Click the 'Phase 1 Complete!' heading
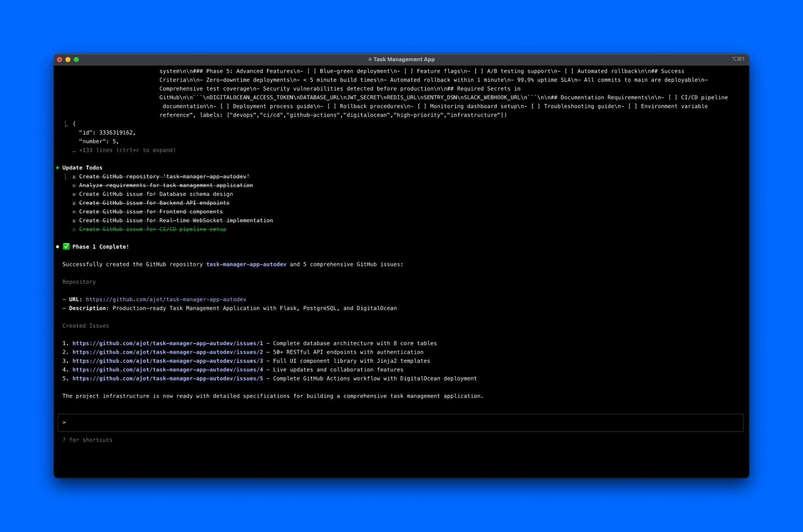This screenshot has height=532, width=803. click(100, 247)
